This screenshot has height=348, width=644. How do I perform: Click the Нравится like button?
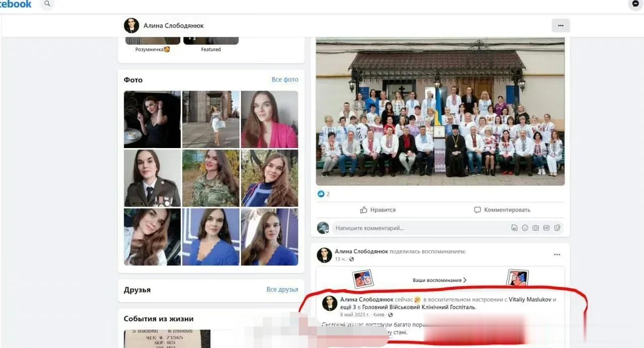click(x=378, y=210)
